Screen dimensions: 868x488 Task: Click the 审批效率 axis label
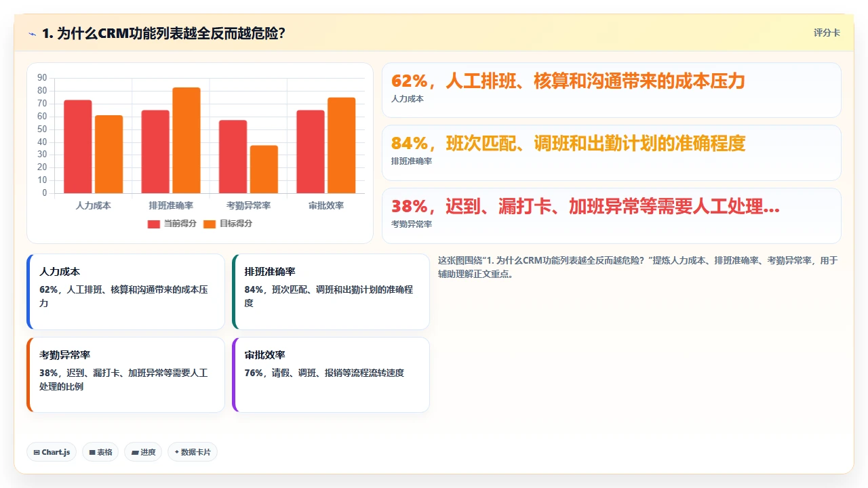tap(326, 205)
